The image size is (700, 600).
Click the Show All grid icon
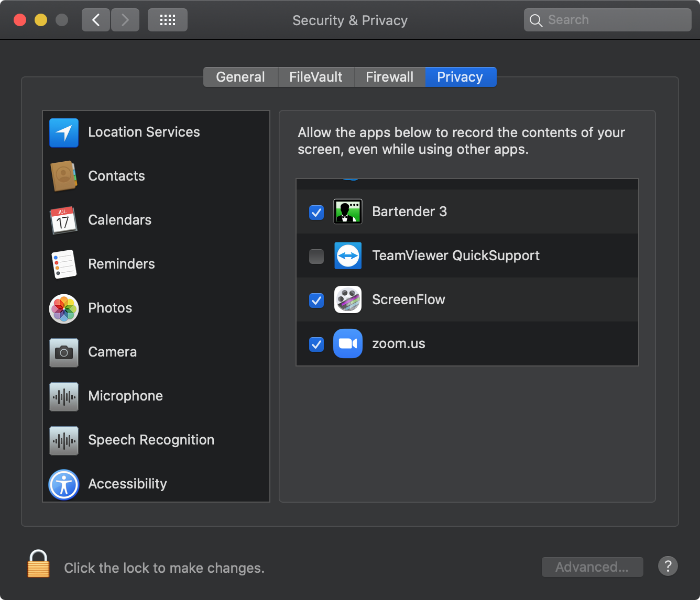coord(167,20)
